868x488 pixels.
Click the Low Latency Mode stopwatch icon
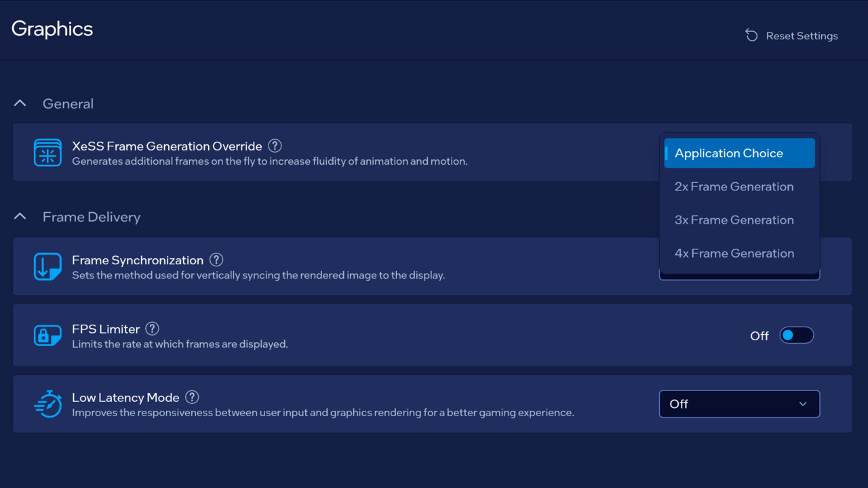47,404
